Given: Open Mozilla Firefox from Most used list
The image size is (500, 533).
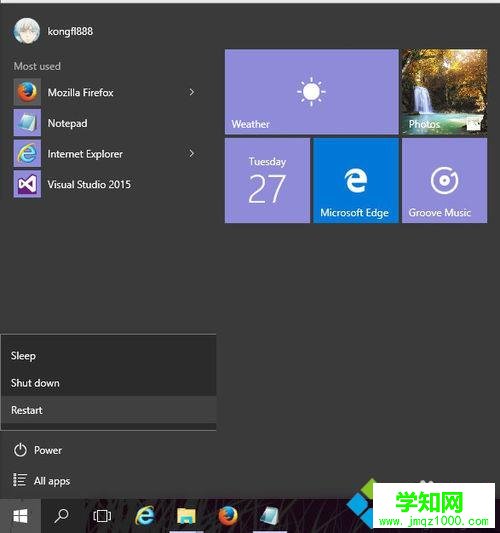Looking at the screenshot, I should coord(105,92).
